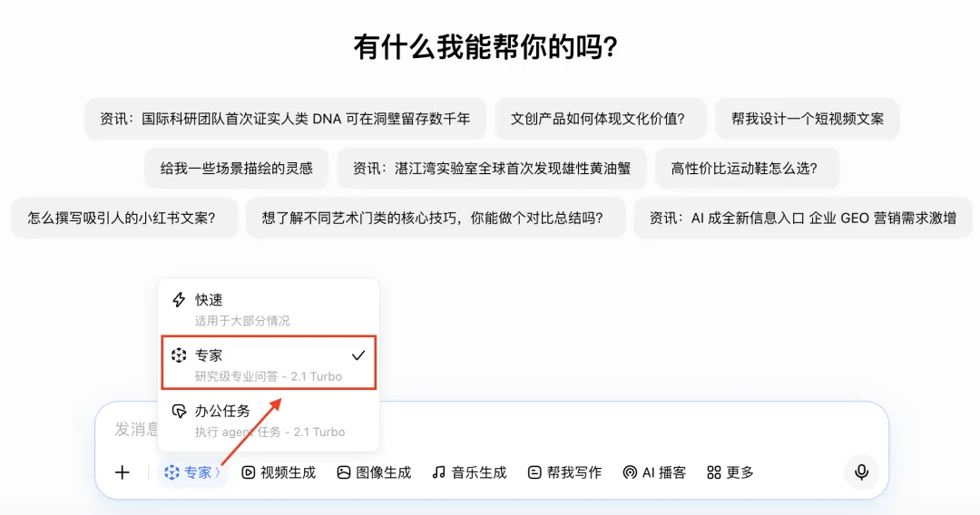Open the news item about 湛江湾实验室 黄油蟹

(x=492, y=168)
